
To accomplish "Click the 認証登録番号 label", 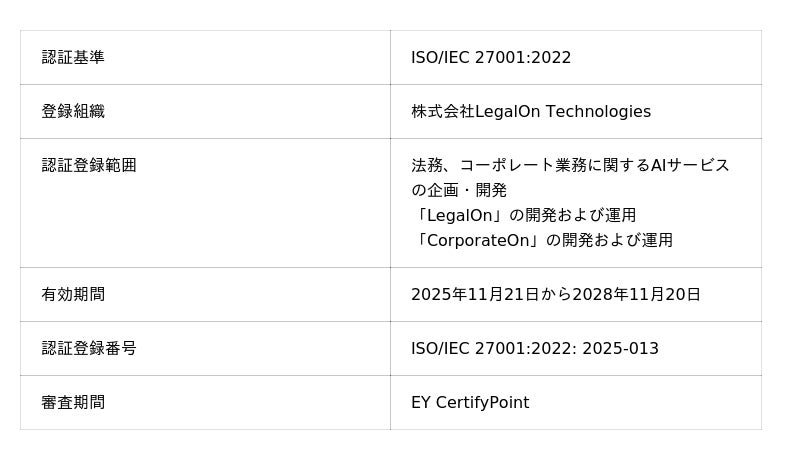I will 89,349.
